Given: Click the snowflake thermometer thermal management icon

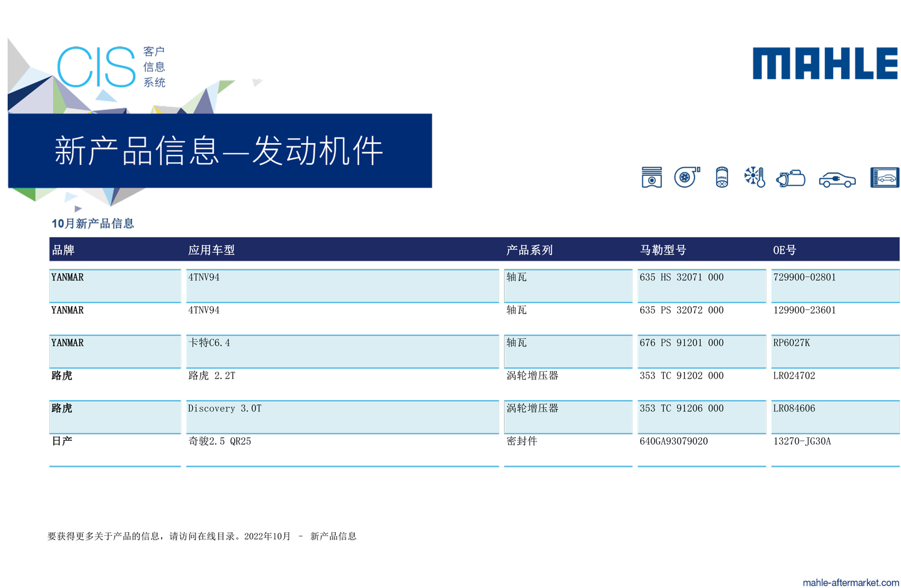Looking at the screenshot, I should click(754, 177).
